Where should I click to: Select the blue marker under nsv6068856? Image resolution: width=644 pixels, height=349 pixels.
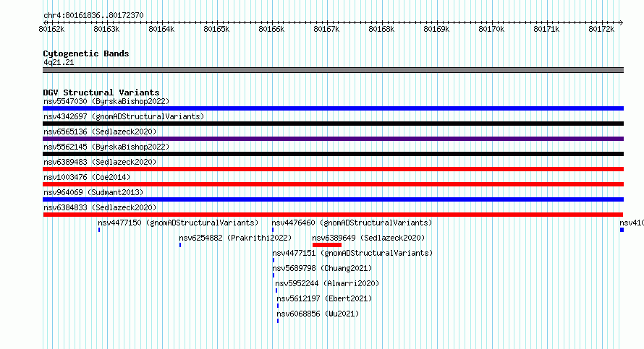click(x=278, y=321)
